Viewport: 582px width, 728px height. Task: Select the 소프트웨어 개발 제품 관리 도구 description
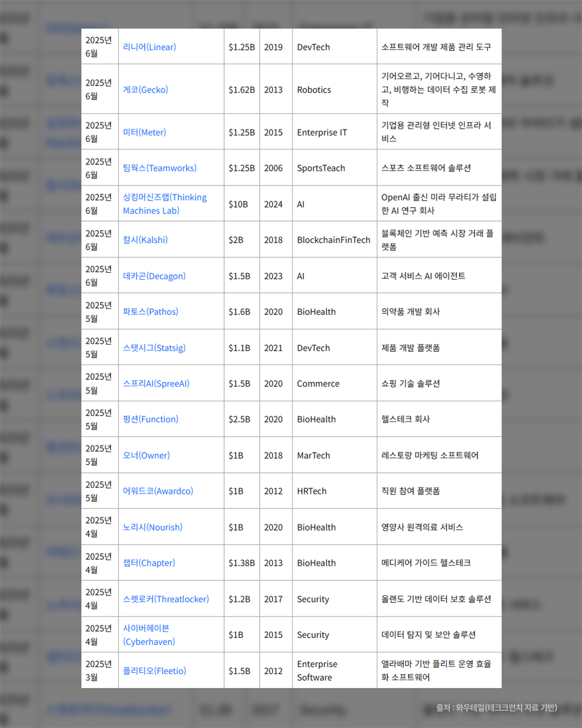(436, 47)
